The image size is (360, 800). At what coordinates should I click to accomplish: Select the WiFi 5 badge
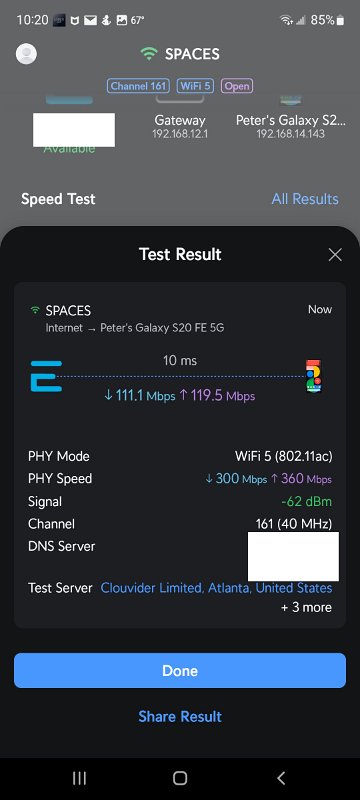coord(195,86)
